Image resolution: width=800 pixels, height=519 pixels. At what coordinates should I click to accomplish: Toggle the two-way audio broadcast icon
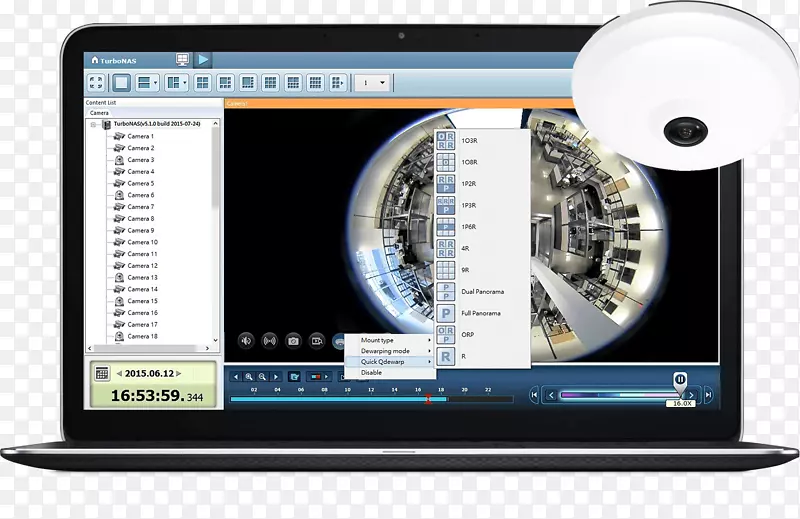(x=269, y=340)
